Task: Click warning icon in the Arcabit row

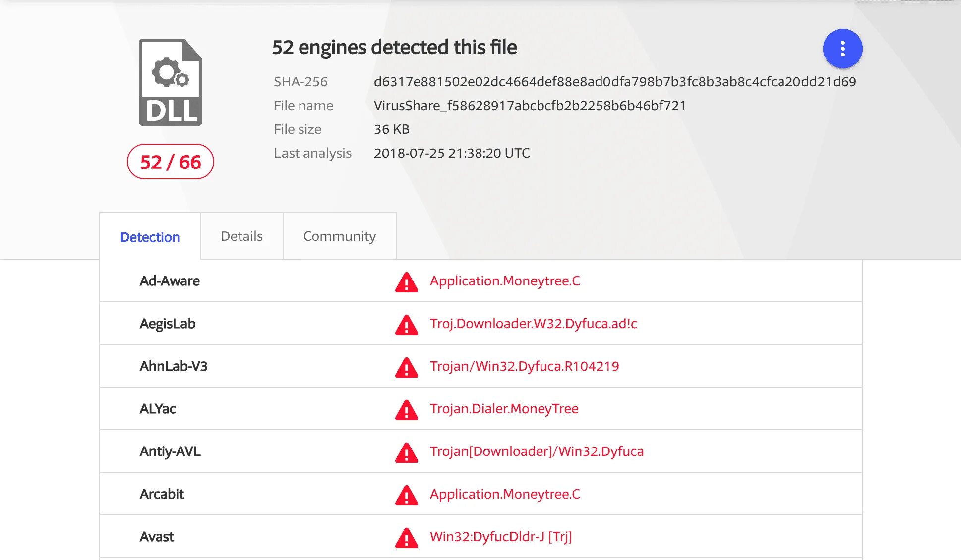Action: [406, 495]
